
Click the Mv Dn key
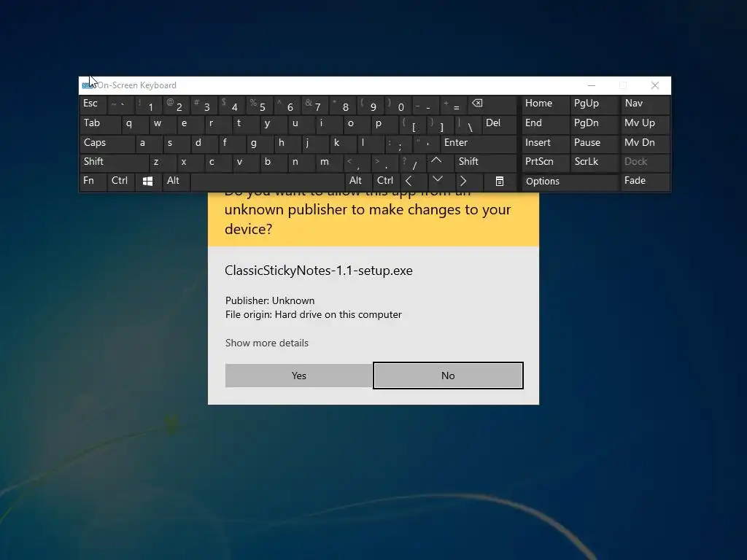pyautogui.click(x=645, y=144)
